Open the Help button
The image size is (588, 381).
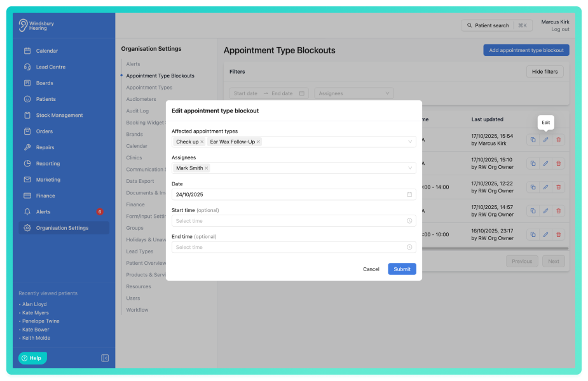coord(32,358)
